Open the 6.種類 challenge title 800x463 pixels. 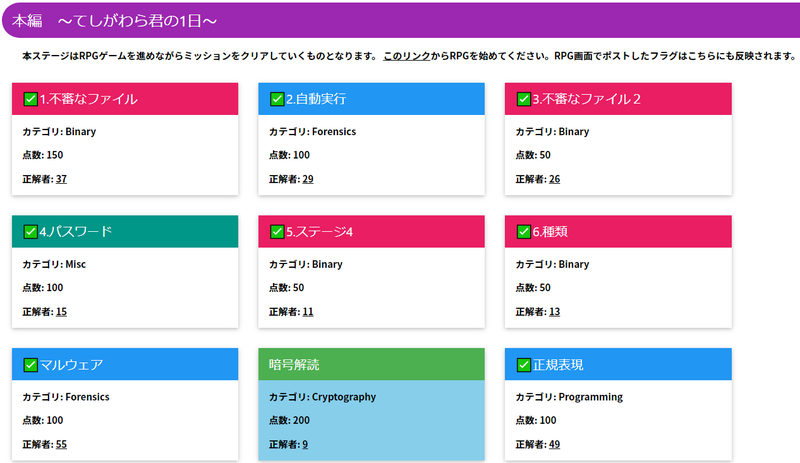click(x=550, y=232)
